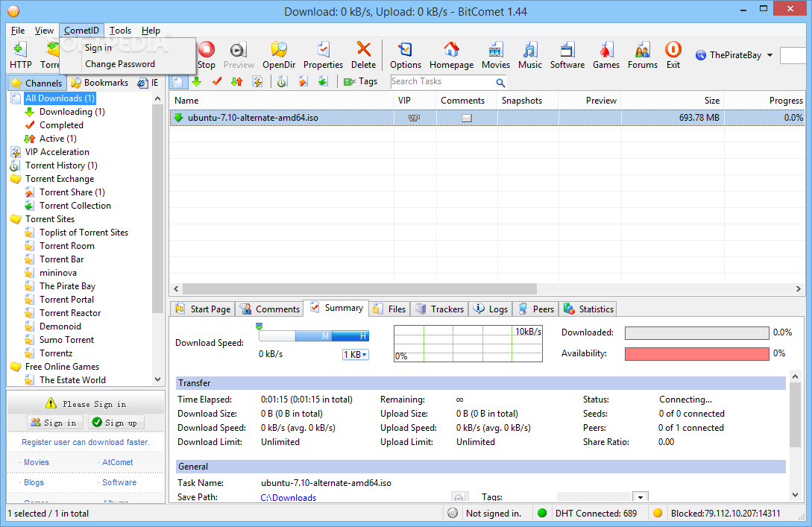Switch to the Peers tab
Image resolution: width=812 pixels, height=527 pixels.
(537, 309)
